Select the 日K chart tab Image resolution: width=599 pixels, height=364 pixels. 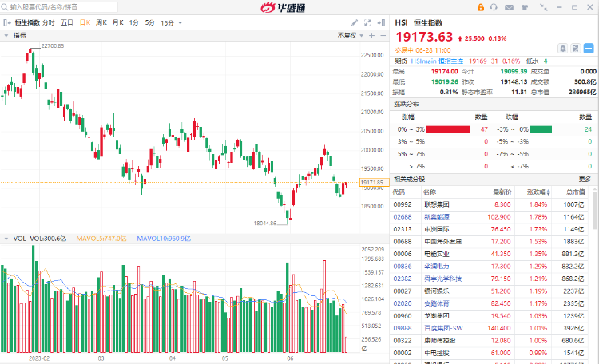coord(85,23)
